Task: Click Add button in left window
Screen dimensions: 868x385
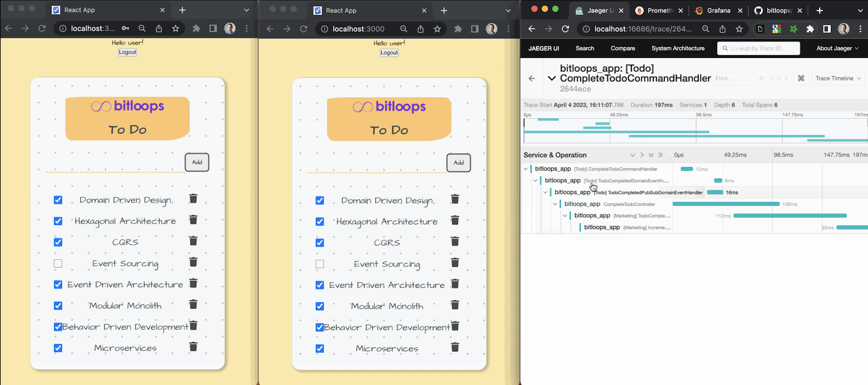Action: coord(197,162)
